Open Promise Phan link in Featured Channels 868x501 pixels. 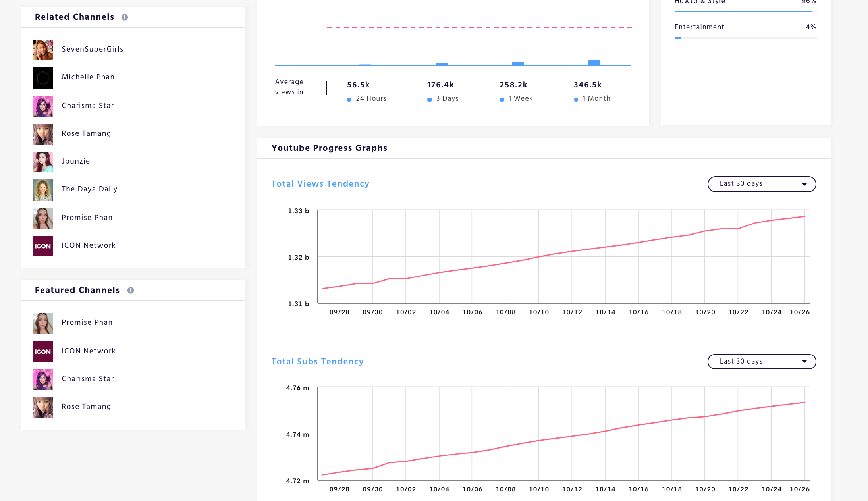coord(87,322)
